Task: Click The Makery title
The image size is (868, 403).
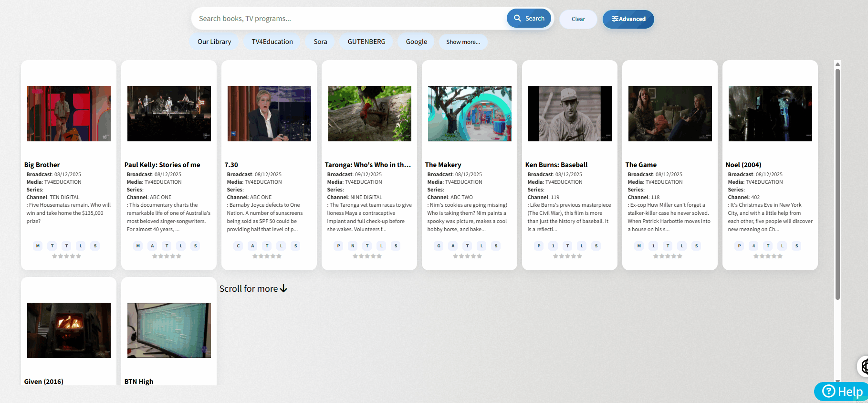Action: pos(443,165)
